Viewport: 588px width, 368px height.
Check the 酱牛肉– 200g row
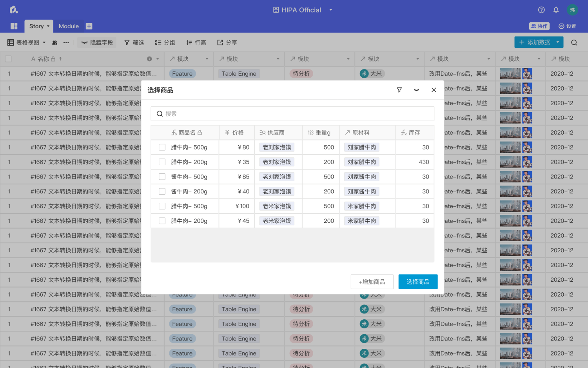coord(162,191)
